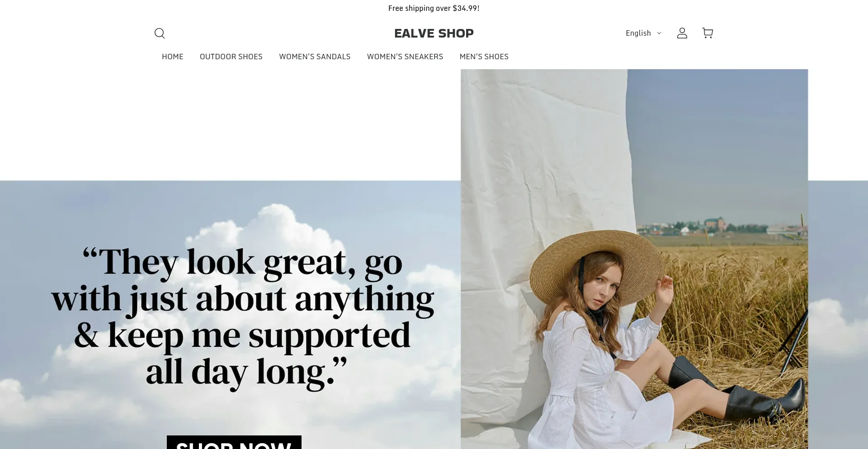Click the "They look great" quote headline
The width and height of the screenshot is (868, 449).
[243, 317]
